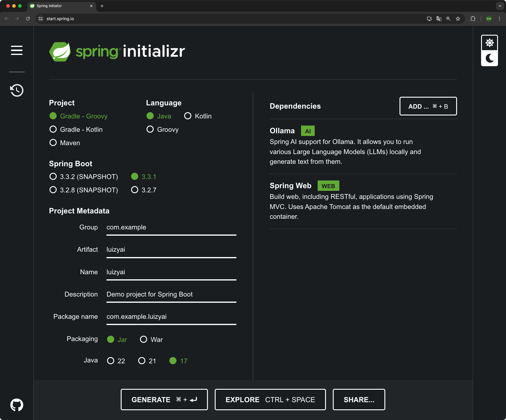Open zoom level icon in address bar

[448, 19]
